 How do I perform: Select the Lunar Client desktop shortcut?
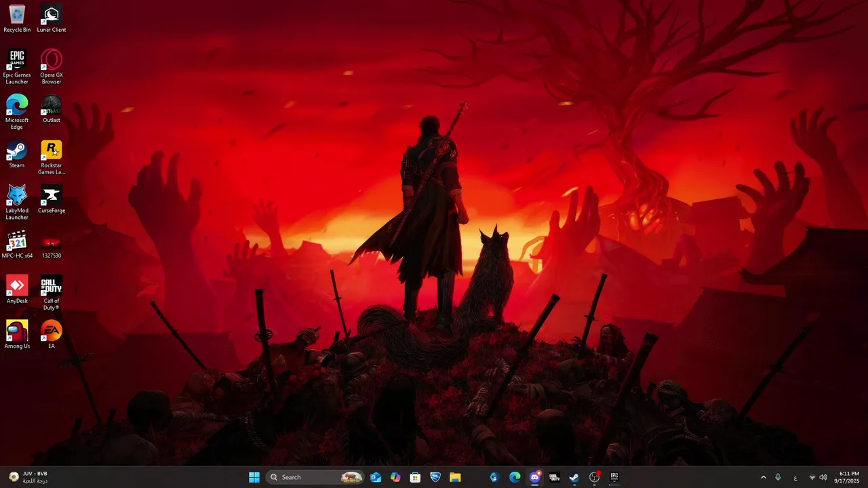click(52, 19)
